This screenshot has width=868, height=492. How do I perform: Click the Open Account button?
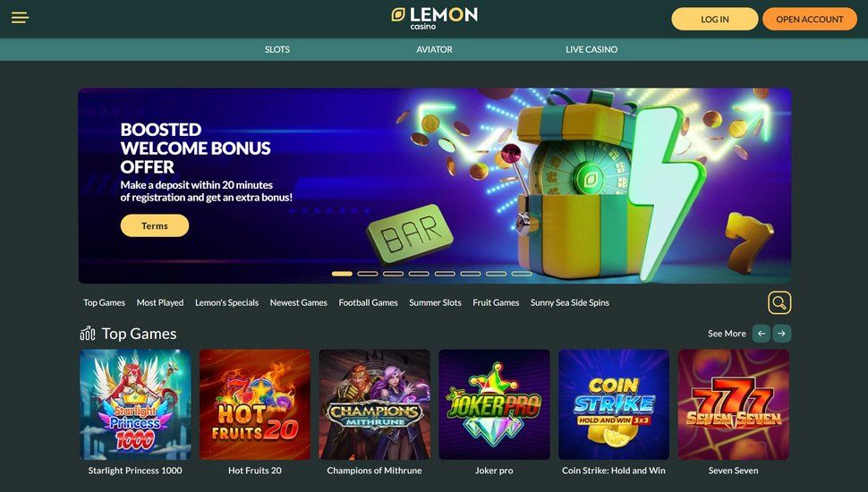[809, 19]
